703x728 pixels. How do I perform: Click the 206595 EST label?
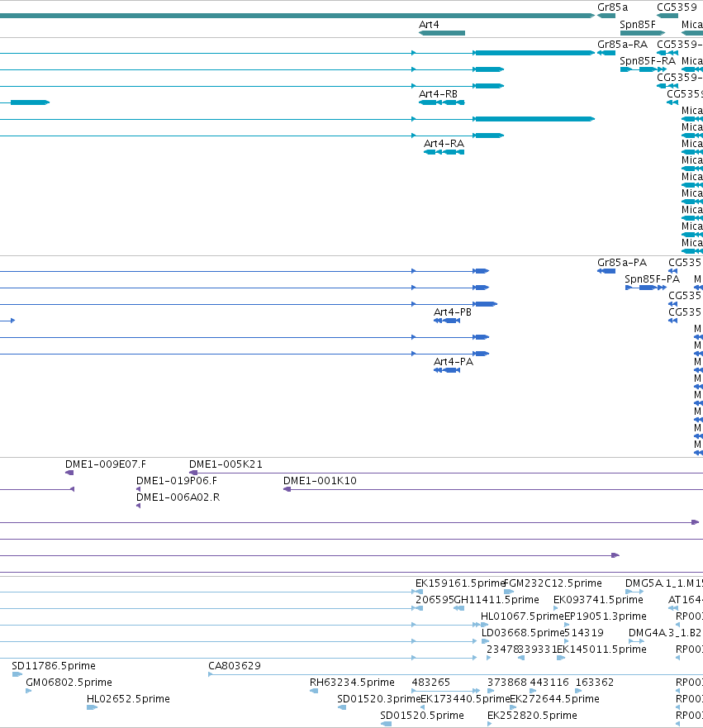pos(435,600)
